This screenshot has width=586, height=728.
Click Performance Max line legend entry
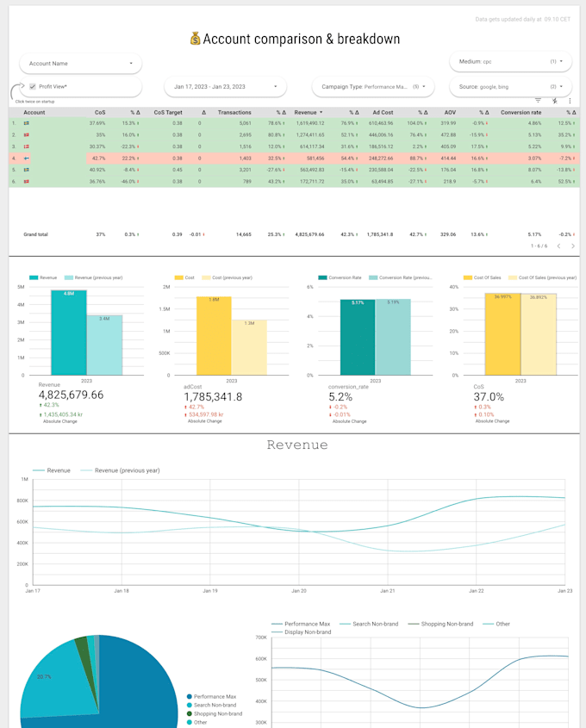(301, 624)
